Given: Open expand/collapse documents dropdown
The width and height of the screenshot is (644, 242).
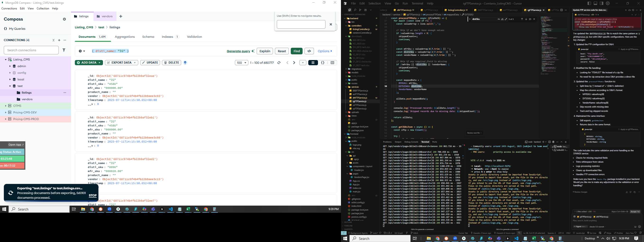Looking at the screenshot, I should [303, 63].
